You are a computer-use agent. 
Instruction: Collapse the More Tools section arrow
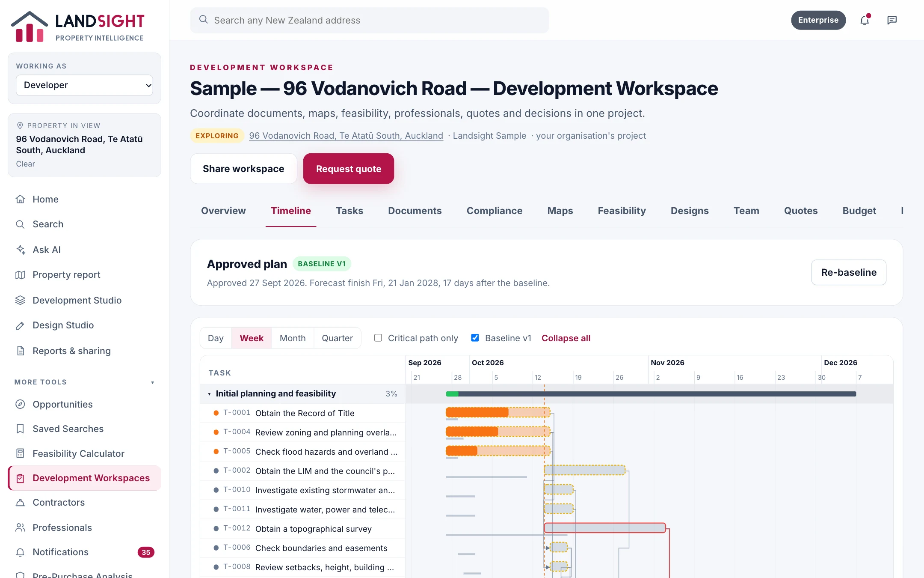click(152, 382)
